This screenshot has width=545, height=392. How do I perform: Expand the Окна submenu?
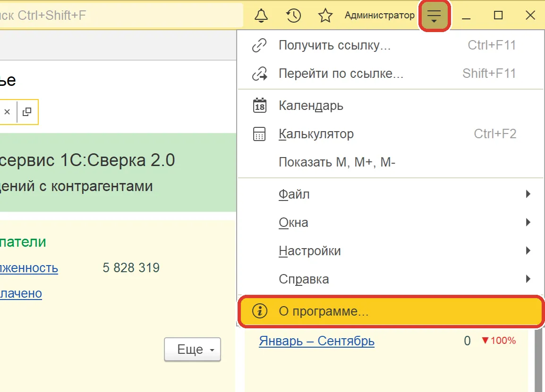coord(390,223)
